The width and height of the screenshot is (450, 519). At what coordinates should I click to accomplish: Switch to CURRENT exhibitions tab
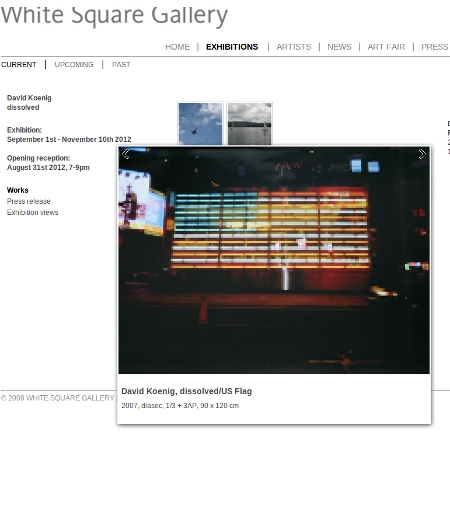(18, 65)
